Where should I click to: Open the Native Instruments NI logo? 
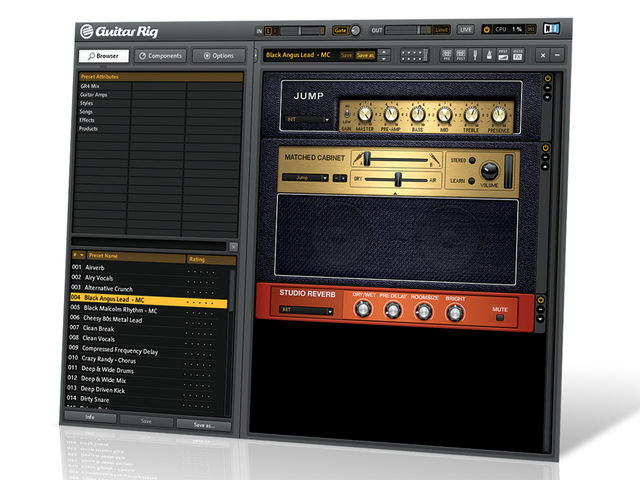[x=551, y=29]
